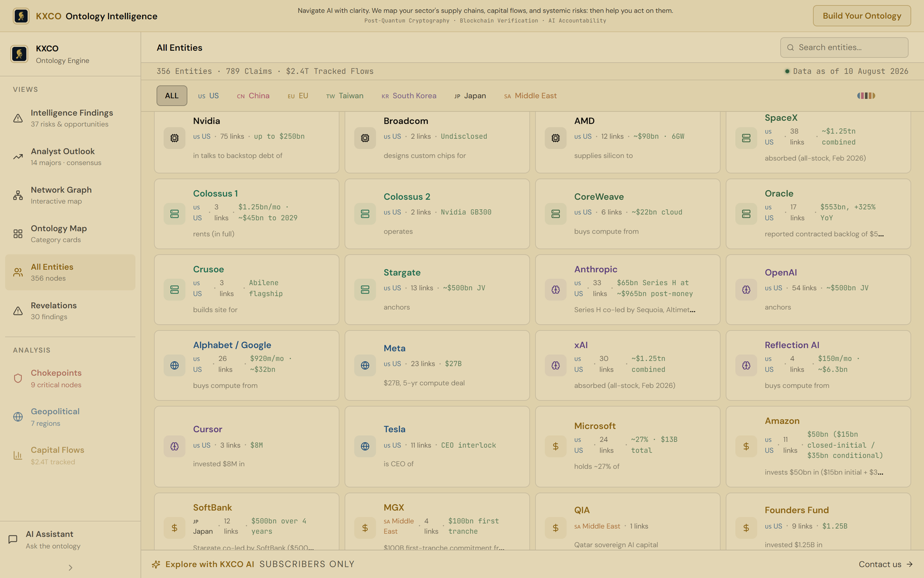The height and width of the screenshot is (578, 924).
Task: Click the AI brain icon on the Anthropic card
Action: coord(556,290)
